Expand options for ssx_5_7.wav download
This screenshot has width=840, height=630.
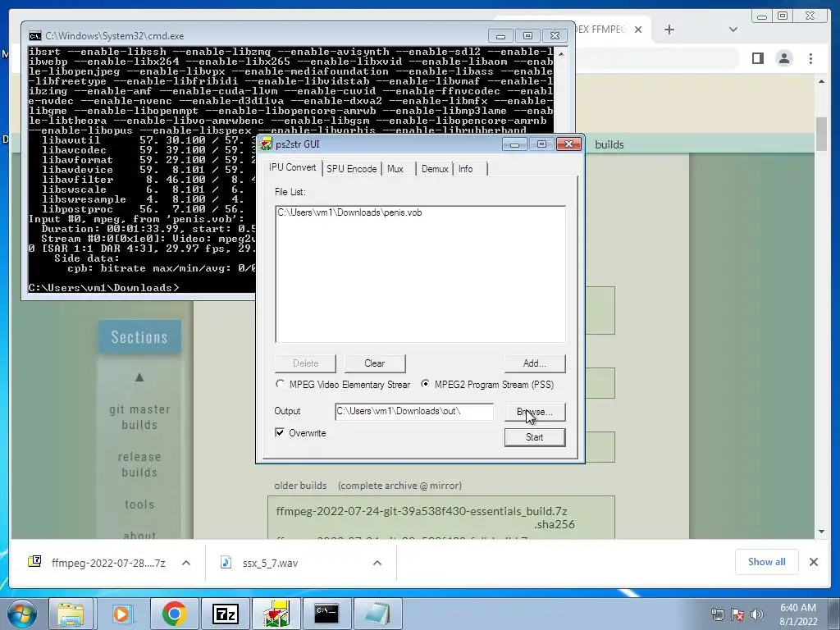click(x=377, y=563)
